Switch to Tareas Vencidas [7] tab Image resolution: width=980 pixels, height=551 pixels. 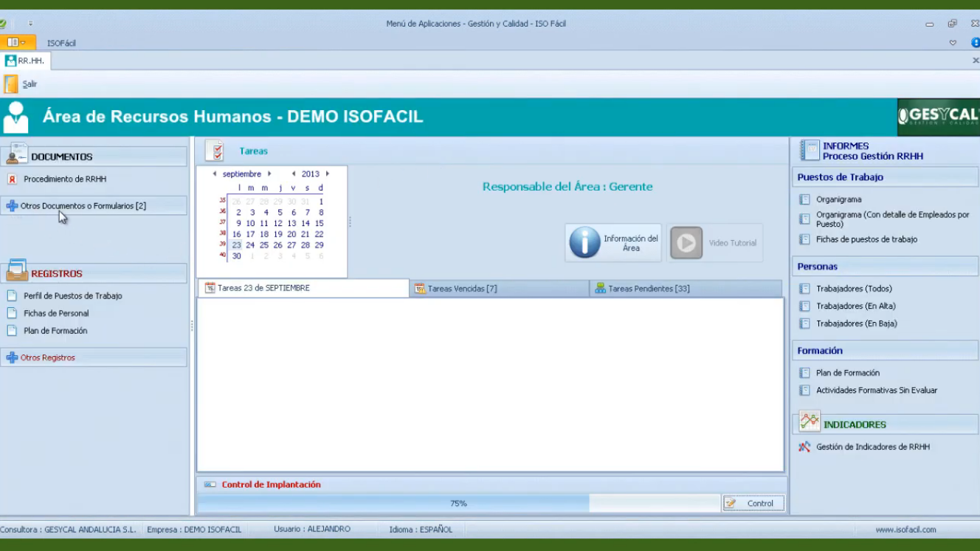click(x=500, y=289)
